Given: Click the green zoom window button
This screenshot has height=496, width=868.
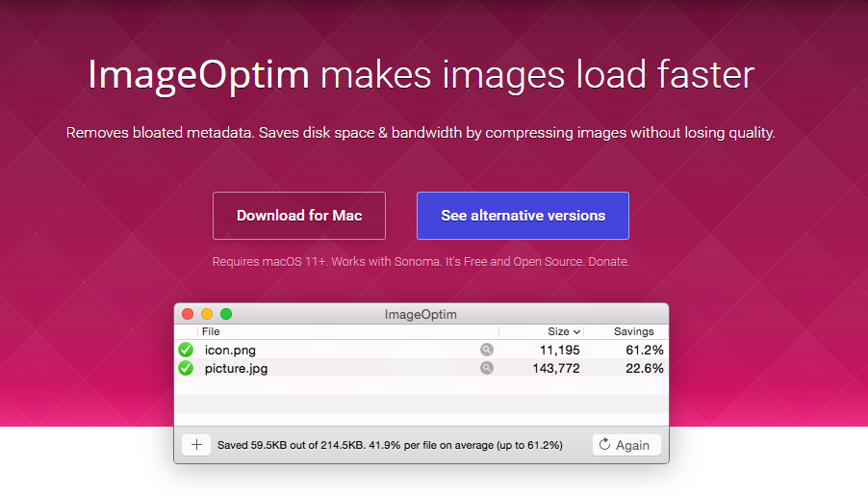Looking at the screenshot, I should click(226, 314).
